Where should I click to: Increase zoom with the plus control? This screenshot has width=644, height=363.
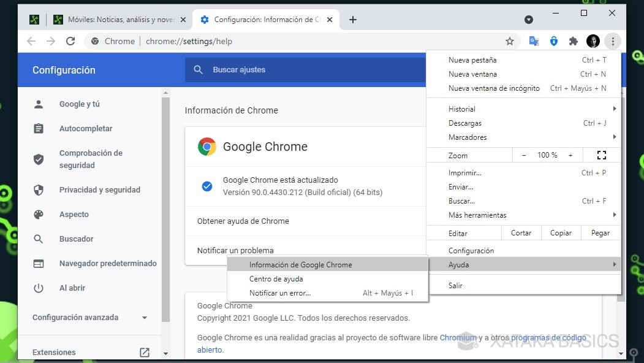[x=570, y=155]
